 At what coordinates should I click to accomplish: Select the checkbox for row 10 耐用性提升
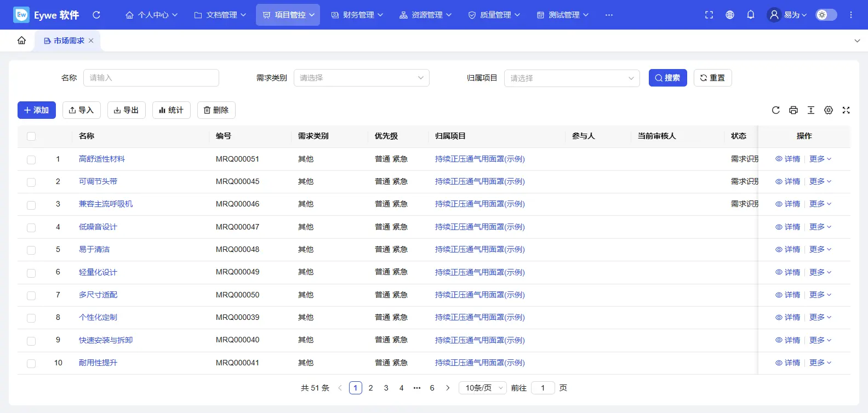tap(31, 363)
